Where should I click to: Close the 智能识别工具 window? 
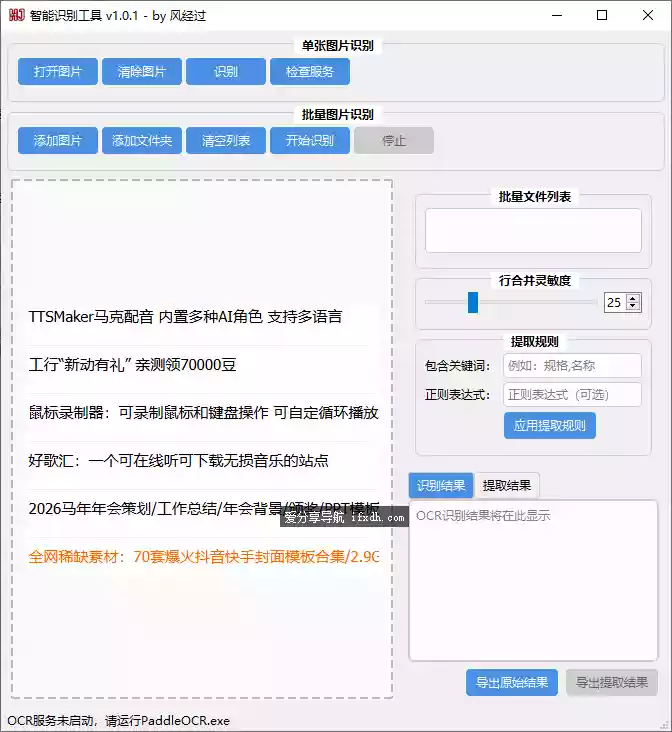pyautogui.click(x=648, y=15)
